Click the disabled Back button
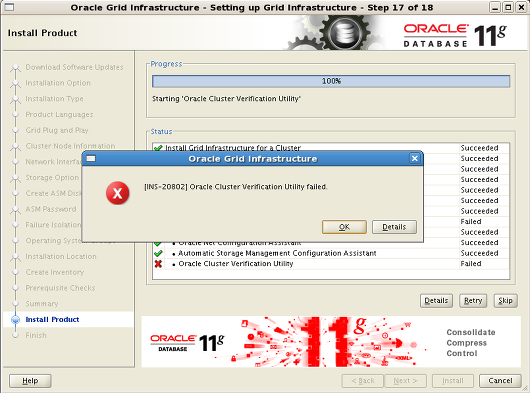Viewport: 530px width, 393px height. pyautogui.click(x=363, y=380)
